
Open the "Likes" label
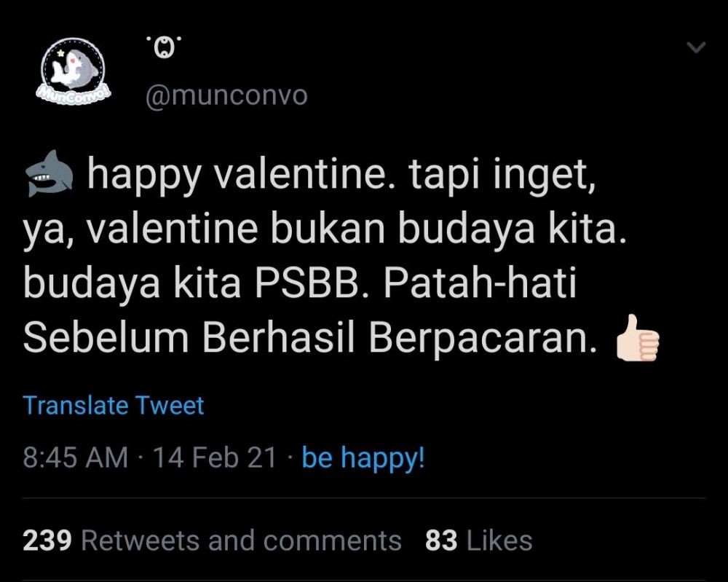click(x=499, y=540)
